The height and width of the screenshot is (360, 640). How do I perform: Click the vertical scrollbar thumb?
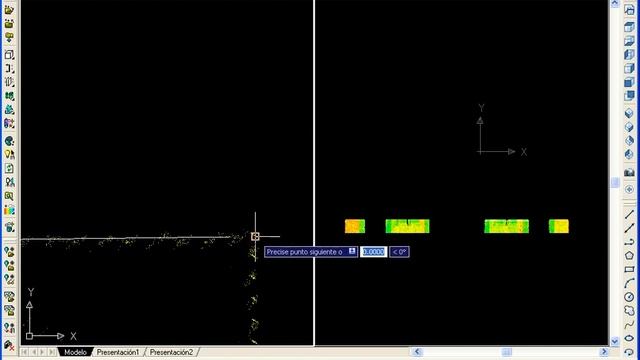click(615, 182)
